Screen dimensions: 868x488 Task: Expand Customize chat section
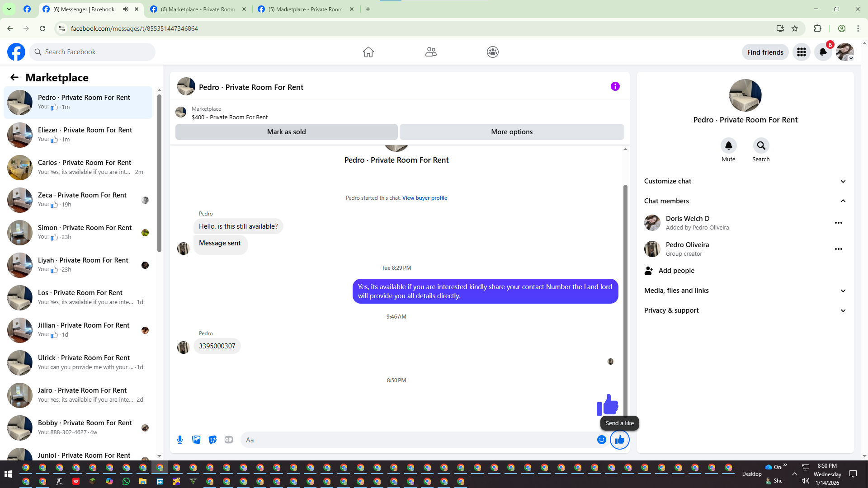point(843,181)
